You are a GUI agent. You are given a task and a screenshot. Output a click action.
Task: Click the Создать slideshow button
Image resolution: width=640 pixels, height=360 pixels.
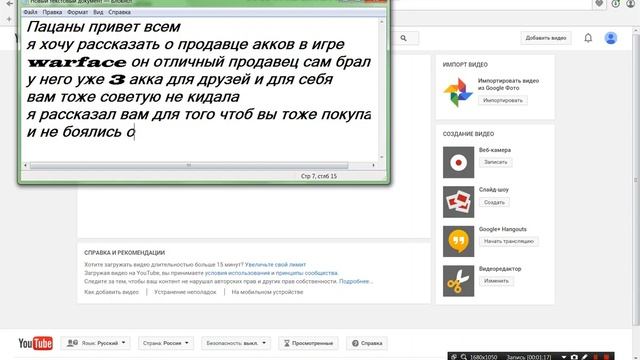point(494,202)
